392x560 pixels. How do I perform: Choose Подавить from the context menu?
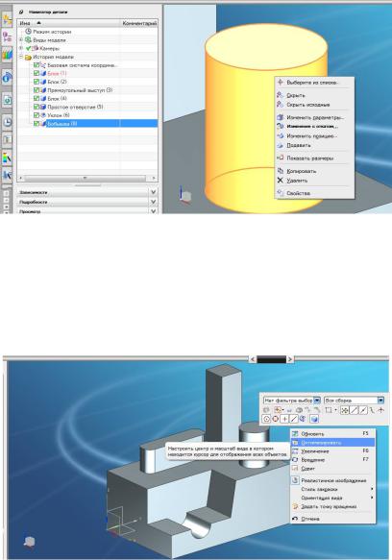pyautogui.click(x=315, y=145)
